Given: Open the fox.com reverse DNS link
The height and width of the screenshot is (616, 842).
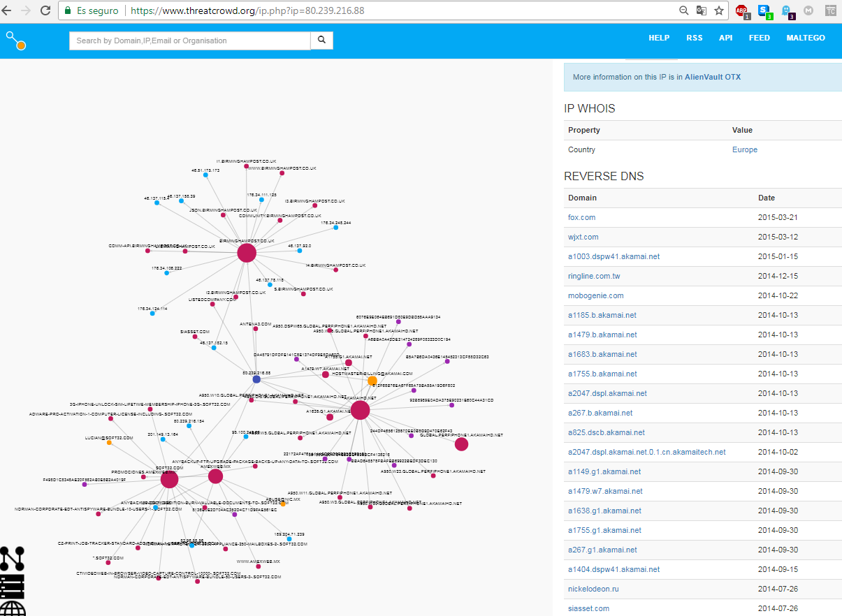Looking at the screenshot, I should click(581, 218).
